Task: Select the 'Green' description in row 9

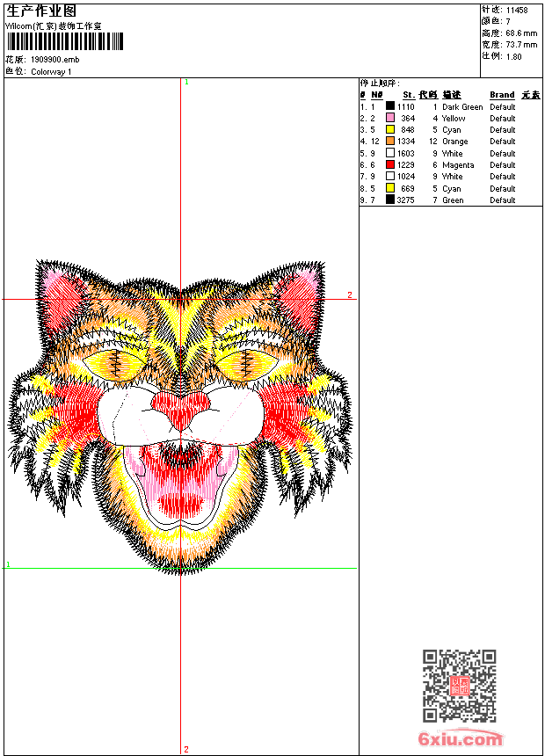Action: [453, 200]
